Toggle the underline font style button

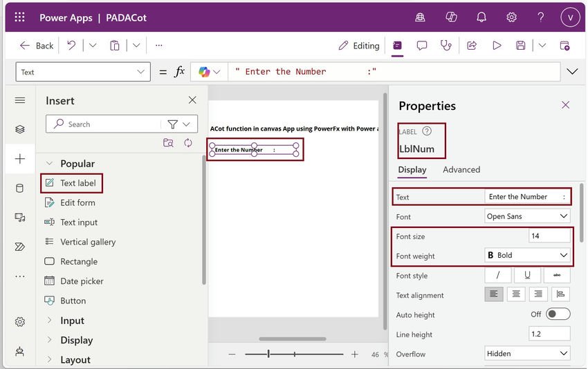(x=527, y=275)
